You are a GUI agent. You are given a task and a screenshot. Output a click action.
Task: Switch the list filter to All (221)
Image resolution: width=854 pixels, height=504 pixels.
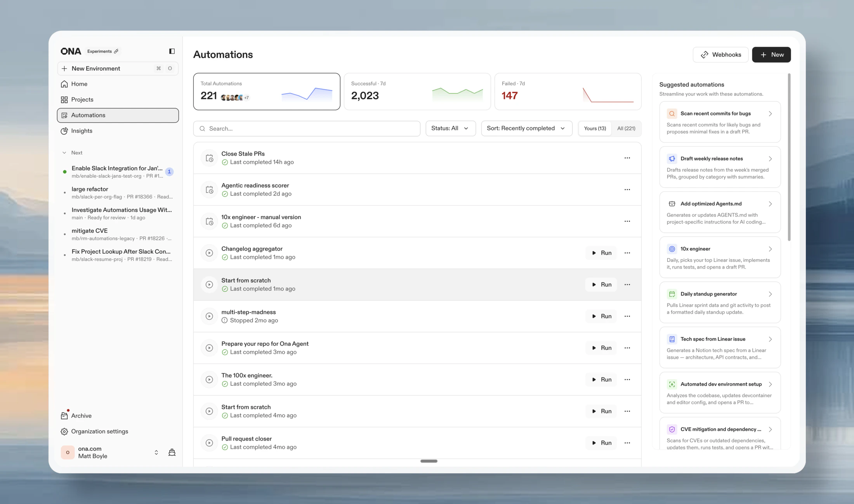626,128
